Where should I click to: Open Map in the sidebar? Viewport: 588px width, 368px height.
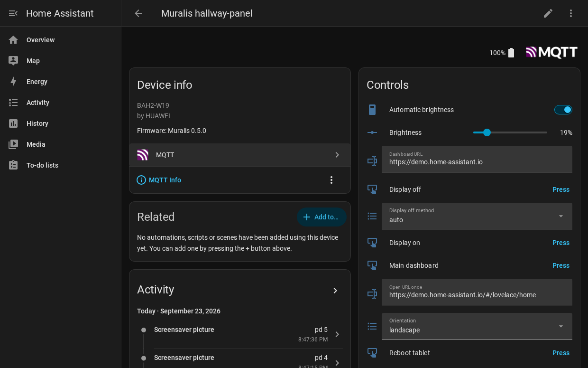click(60, 61)
